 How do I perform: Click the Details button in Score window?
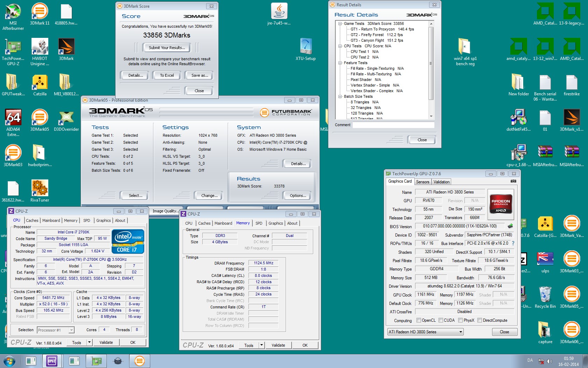click(134, 75)
